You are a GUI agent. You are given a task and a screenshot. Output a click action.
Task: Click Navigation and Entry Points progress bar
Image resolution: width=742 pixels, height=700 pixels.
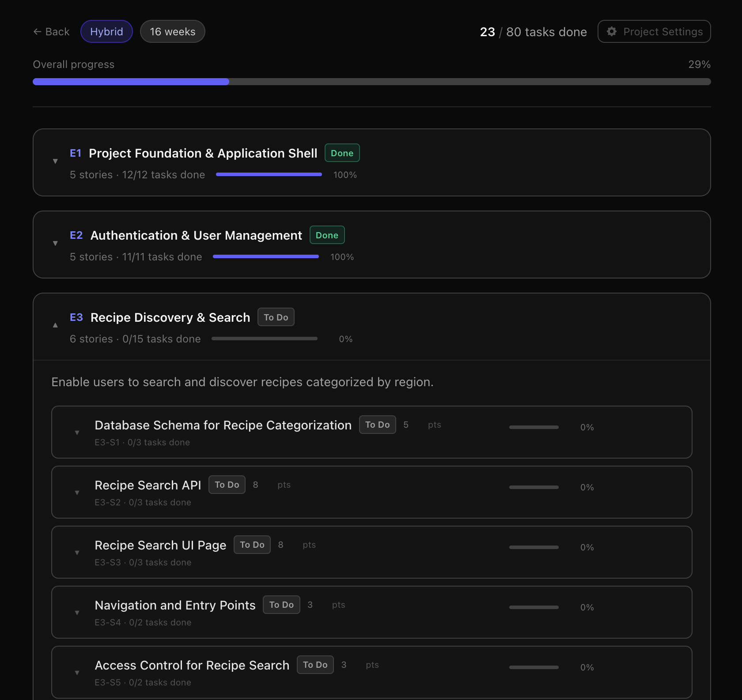point(534,607)
